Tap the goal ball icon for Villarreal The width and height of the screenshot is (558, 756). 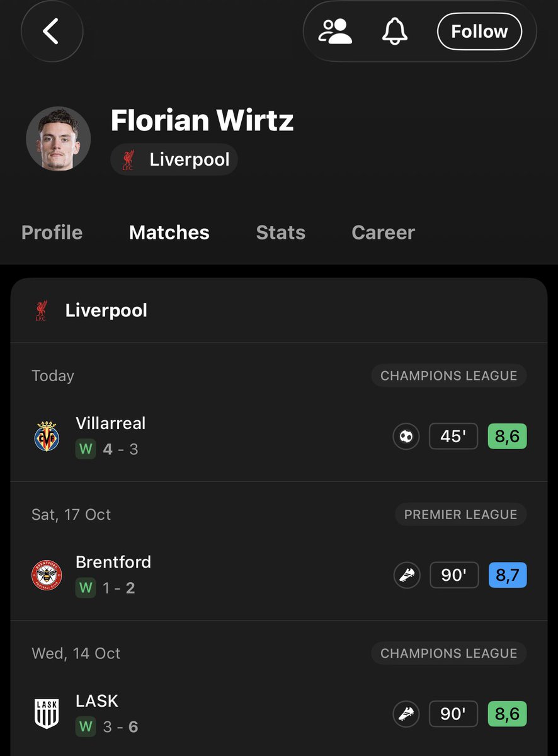click(x=406, y=437)
